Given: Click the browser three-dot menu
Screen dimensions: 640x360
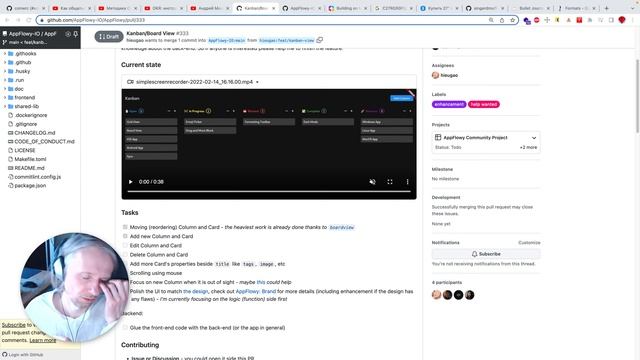Looking at the screenshot, I should tap(633, 20).
